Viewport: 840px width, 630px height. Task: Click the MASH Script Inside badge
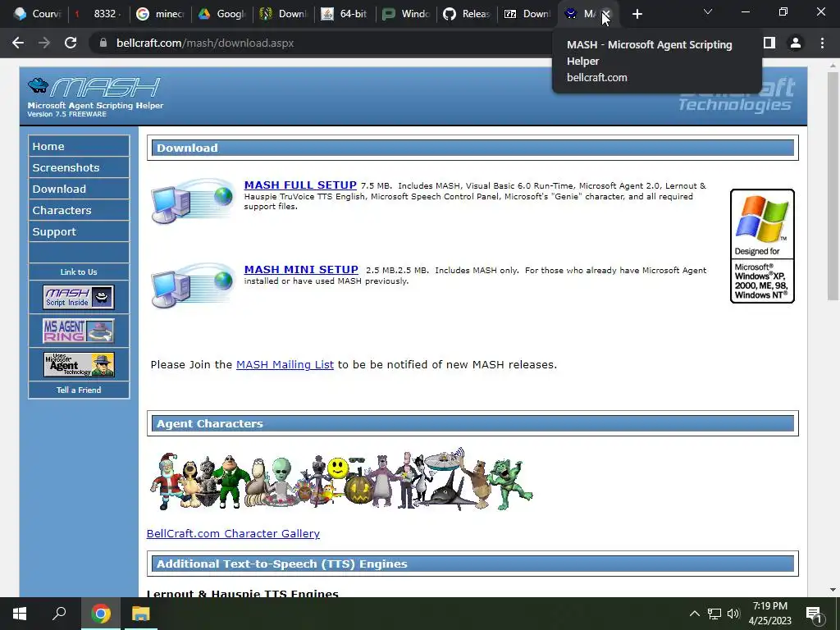[79, 297]
